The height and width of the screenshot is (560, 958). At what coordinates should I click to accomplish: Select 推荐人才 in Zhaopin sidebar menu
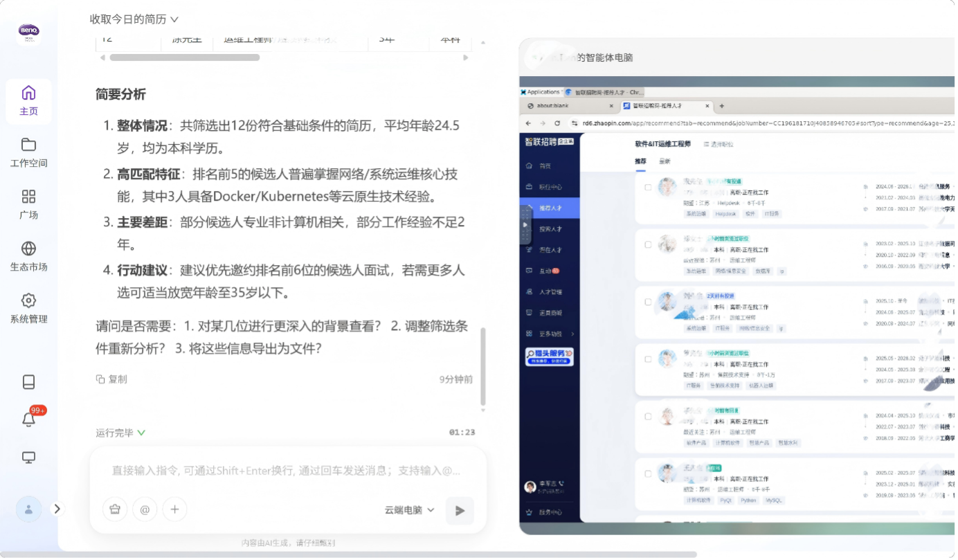(550, 207)
